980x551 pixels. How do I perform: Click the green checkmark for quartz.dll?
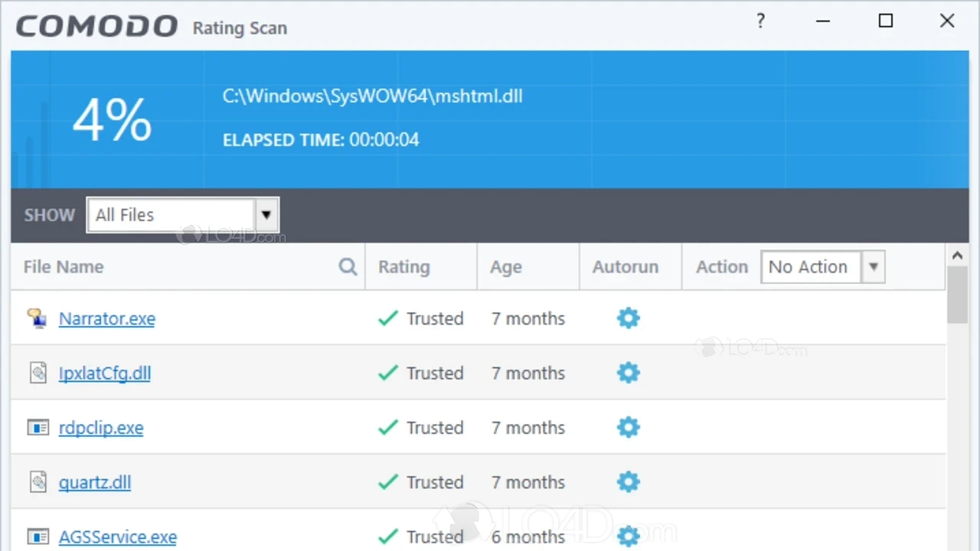(x=388, y=482)
